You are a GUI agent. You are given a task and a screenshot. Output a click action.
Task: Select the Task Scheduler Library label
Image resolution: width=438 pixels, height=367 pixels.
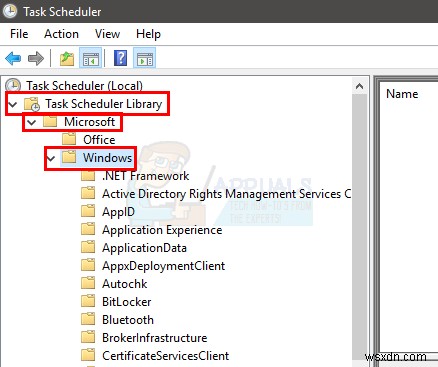pyautogui.click(x=104, y=104)
